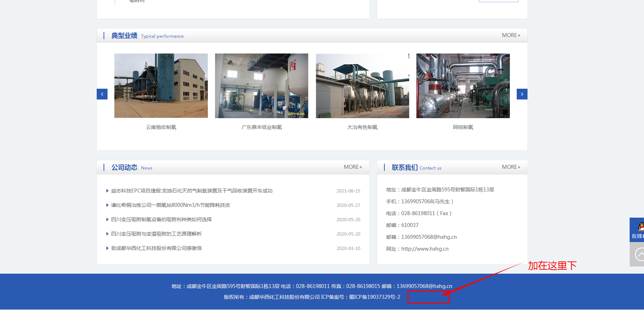Viewport: 644px width, 311px height.
Task: Click the 阿钢制氧 caption text
Action: pyautogui.click(x=463, y=127)
